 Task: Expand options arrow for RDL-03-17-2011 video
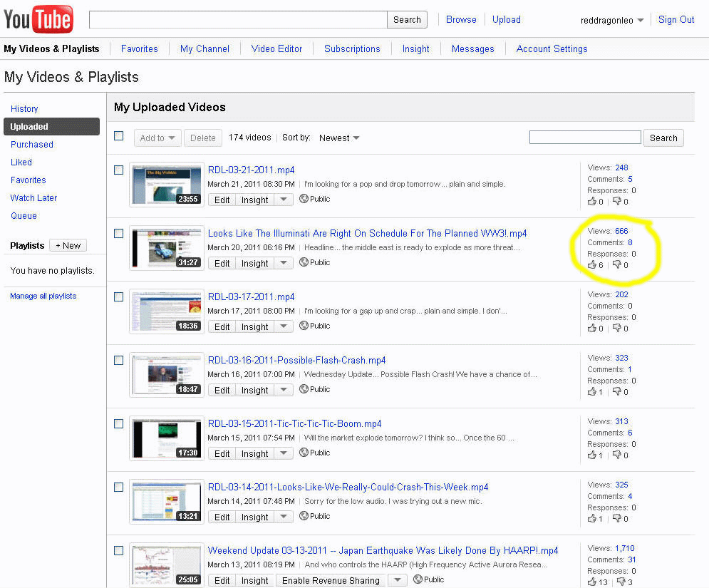pyautogui.click(x=284, y=326)
